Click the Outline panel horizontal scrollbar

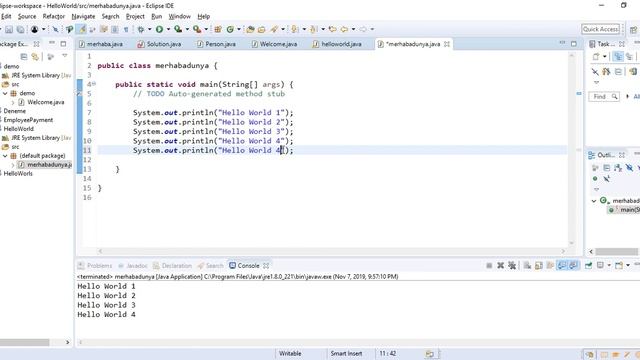click(x=615, y=251)
